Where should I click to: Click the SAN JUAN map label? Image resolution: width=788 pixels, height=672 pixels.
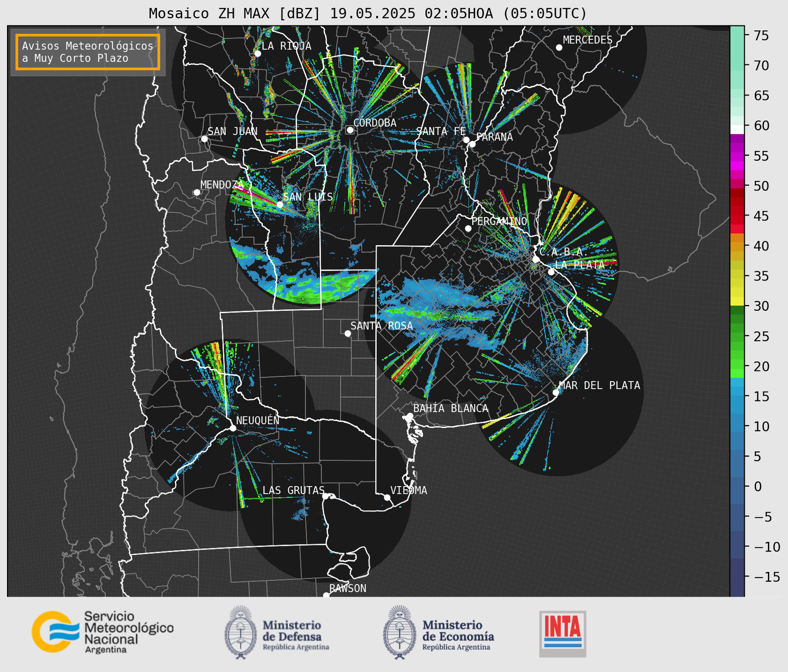tap(233, 131)
